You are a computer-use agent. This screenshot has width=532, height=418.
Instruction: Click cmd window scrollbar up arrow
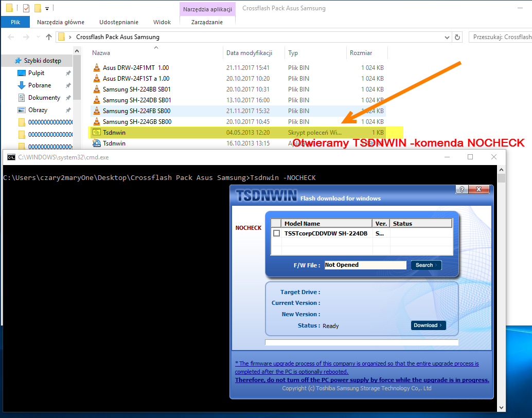pos(502,170)
